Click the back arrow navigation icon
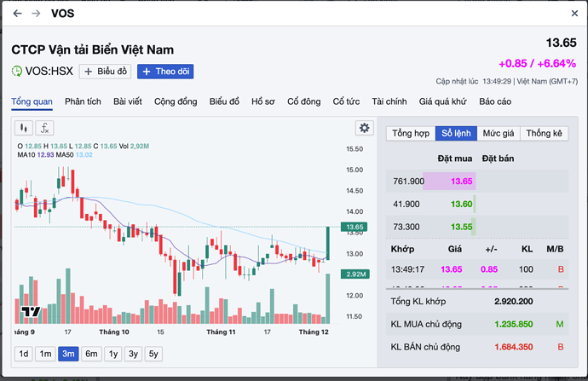 coord(17,14)
